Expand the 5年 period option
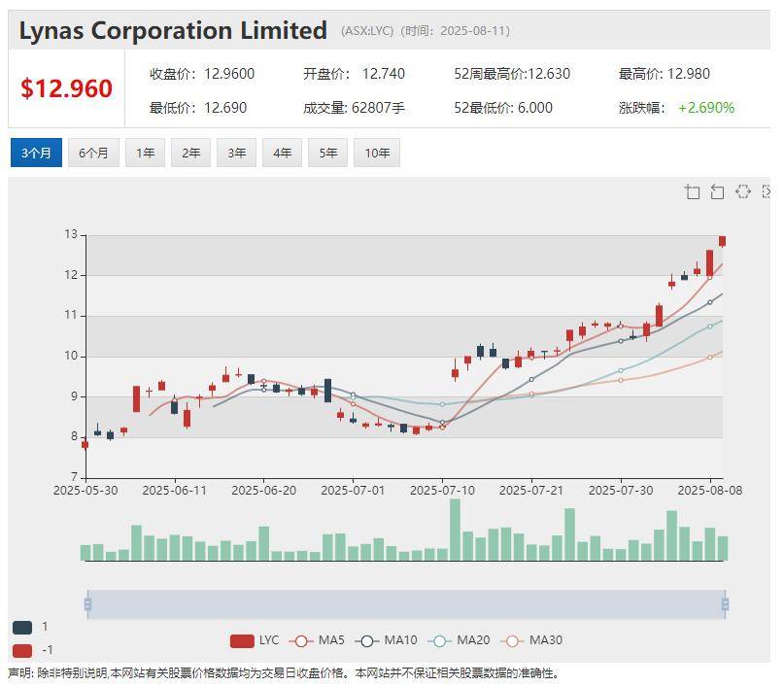This screenshot has width=784, height=687. 328,152
